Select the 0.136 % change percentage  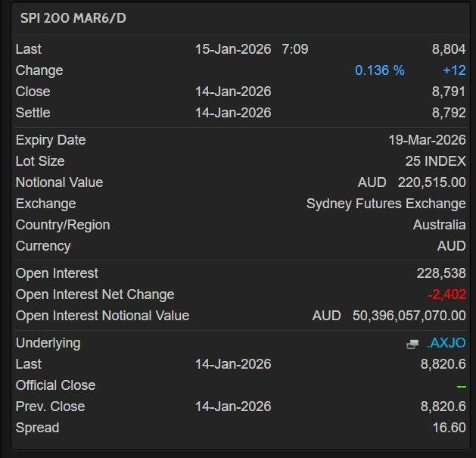[380, 70]
